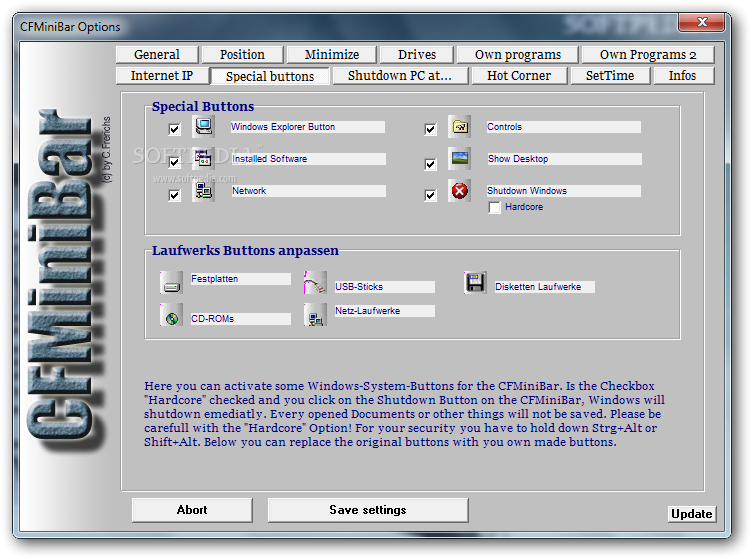Click the Installed Software icon
This screenshot has height=559, width=752.
point(204,159)
